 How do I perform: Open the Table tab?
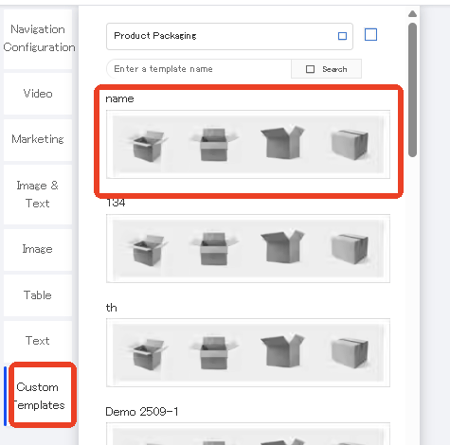pyautogui.click(x=38, y=295)
